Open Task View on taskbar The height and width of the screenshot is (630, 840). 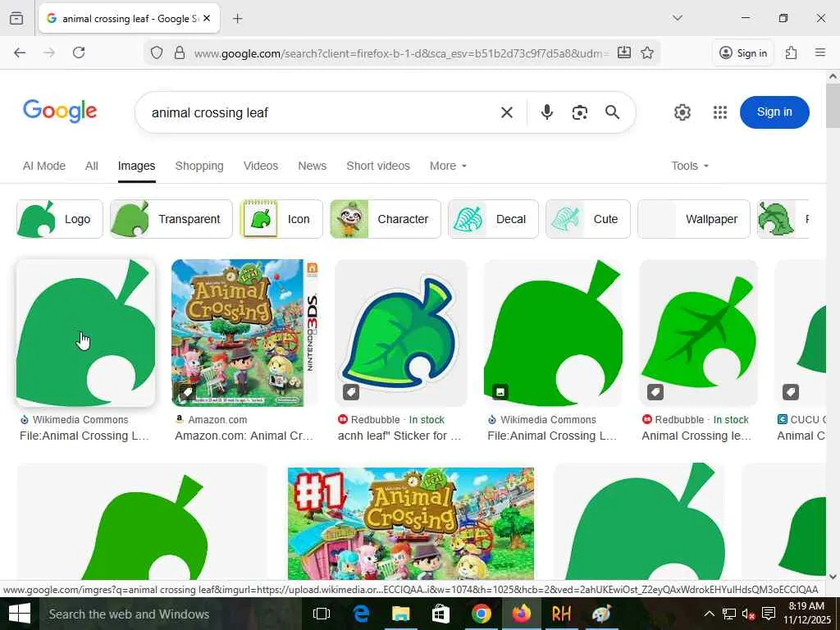click(322, 614)
